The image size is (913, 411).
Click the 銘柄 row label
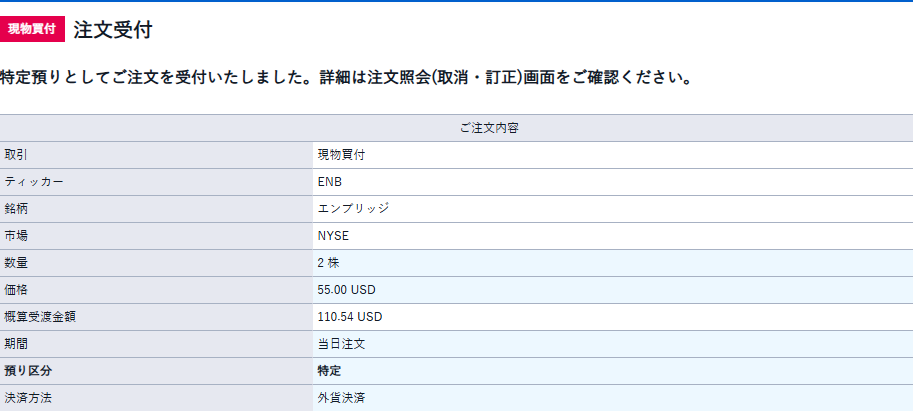point(16,209)
